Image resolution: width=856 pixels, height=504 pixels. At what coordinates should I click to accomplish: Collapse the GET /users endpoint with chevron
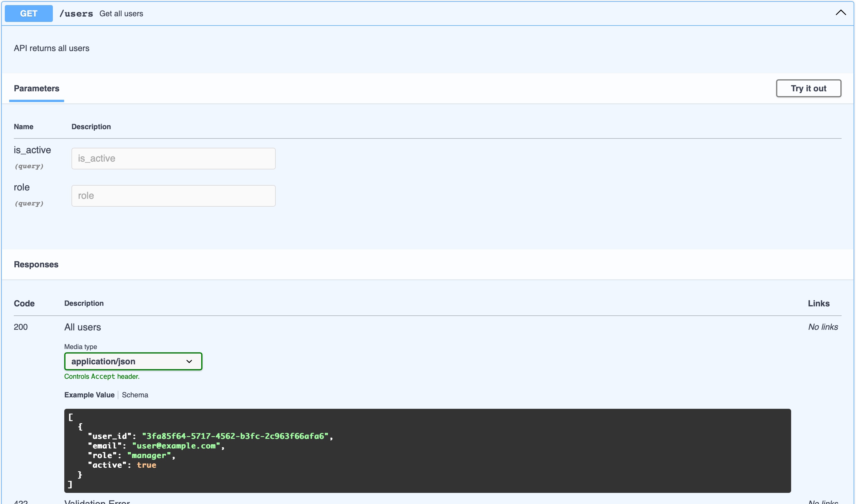pyautogui.click(x=840, y=13)
